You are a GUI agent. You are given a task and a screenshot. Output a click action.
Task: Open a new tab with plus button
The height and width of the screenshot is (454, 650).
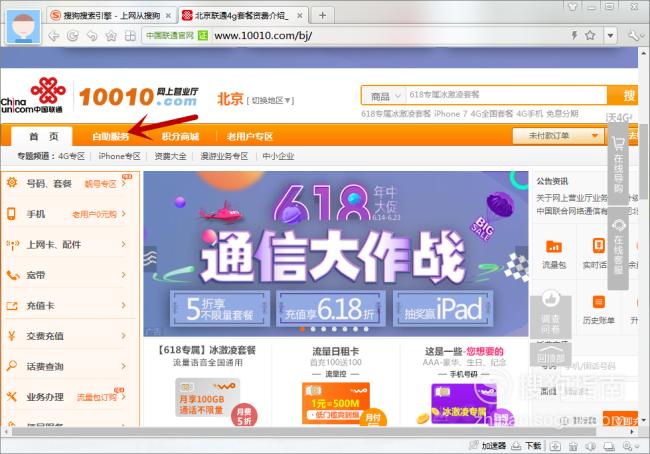322,15
